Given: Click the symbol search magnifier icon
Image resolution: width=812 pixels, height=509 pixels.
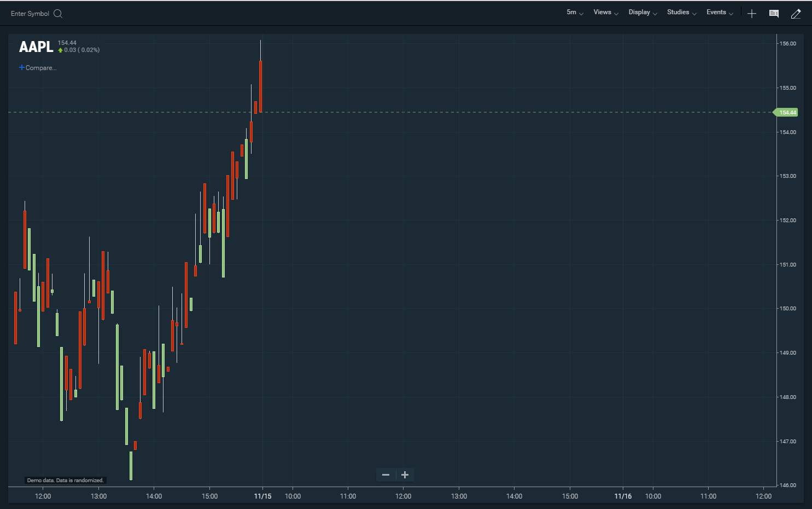Looking at the screenshot, I should click(58, 14).
